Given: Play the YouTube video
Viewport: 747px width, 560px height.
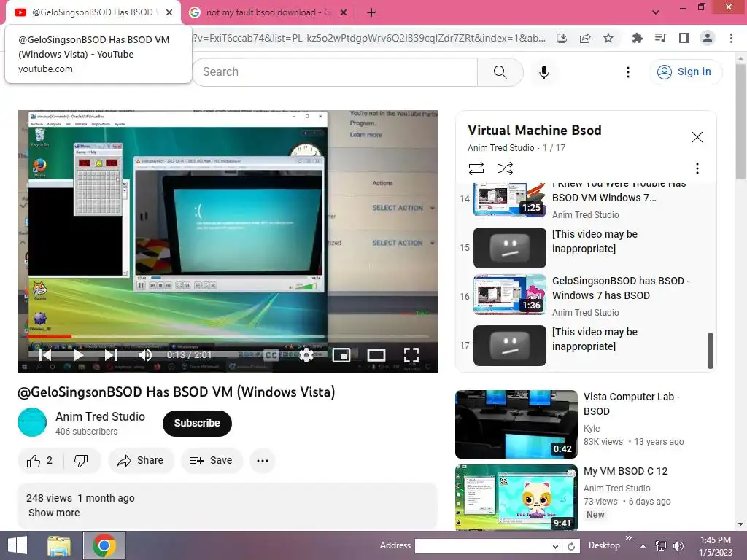Looking at the screenshot, I should (x=79, y=355).
